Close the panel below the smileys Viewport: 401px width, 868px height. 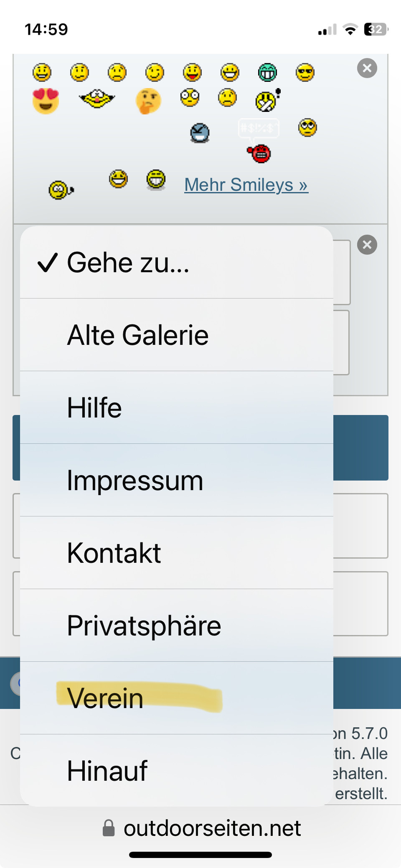click(x=367, y=245)
